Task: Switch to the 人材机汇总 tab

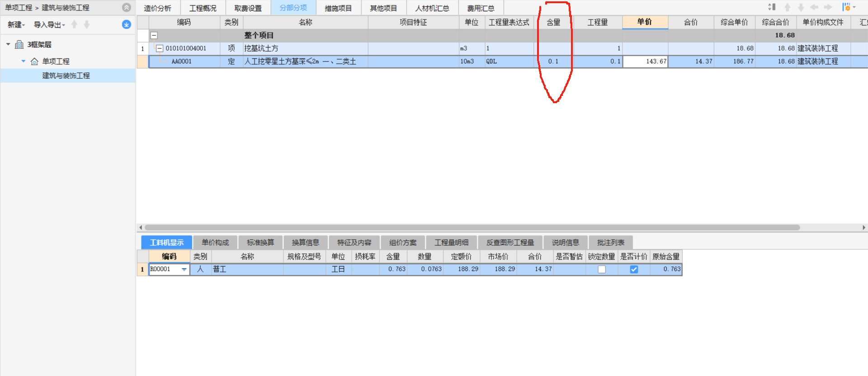Action: pos(433,8)
